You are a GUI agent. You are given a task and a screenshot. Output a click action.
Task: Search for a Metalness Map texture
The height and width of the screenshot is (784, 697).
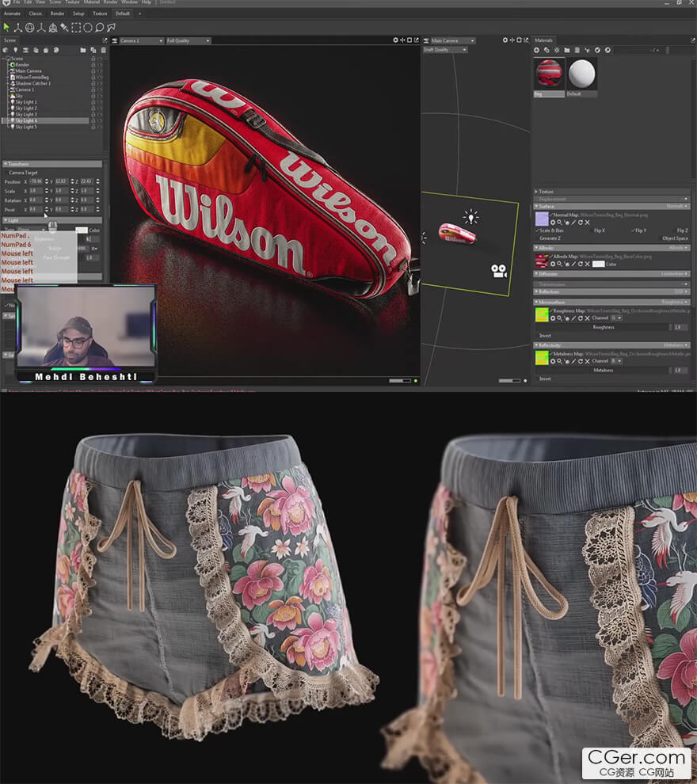click(x=559, y=361)
